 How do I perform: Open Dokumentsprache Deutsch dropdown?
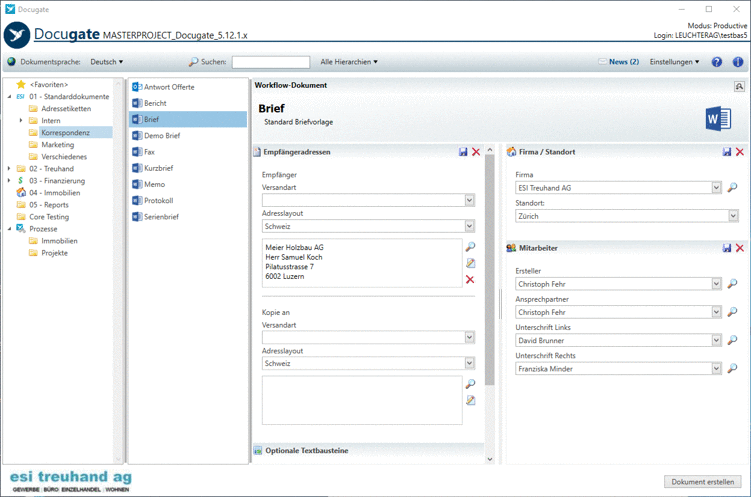[107, 62]
